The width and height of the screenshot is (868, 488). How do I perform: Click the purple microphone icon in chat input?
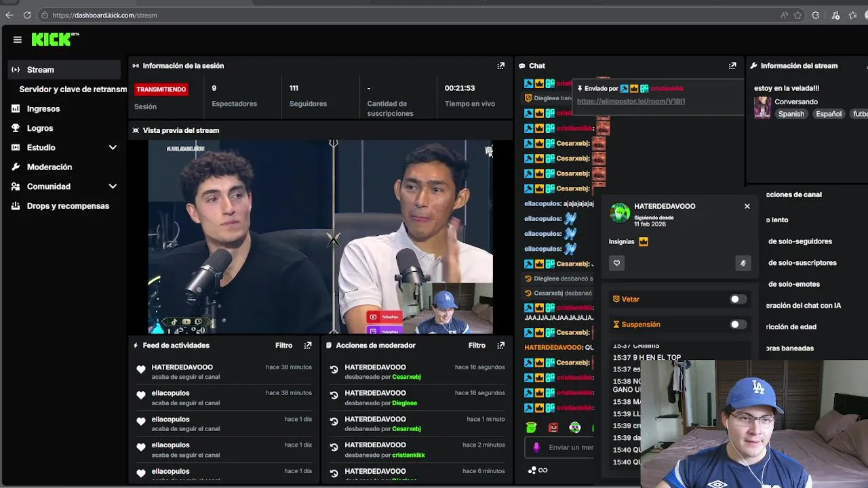pos(536,447)
